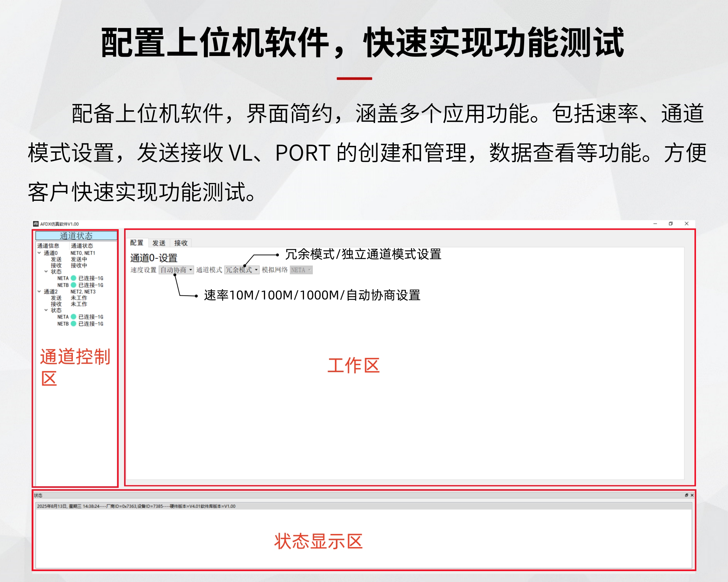The width and height of the screenshot is (728, 582).
Task: Collapse the 通道2 tree node
Action: (x=39, y=291)
